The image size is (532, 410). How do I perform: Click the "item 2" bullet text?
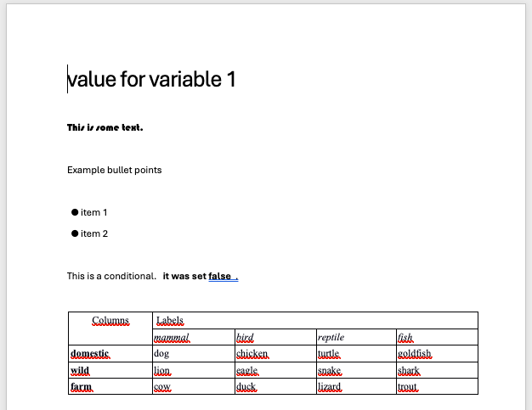(x=94, y=233)
